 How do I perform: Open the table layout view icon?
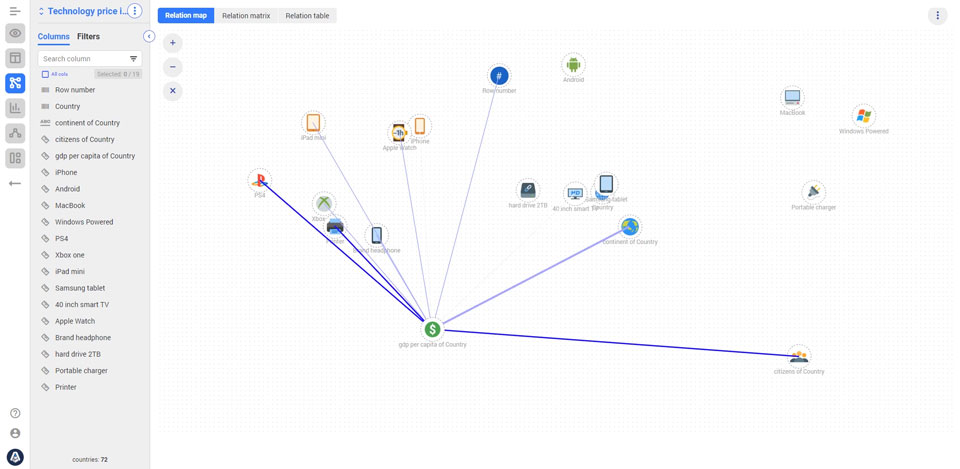pos(15,58)
